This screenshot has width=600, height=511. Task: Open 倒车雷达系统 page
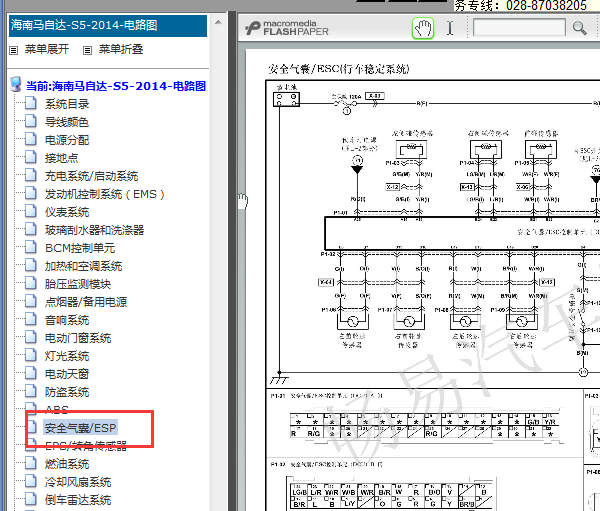click(78, 500)
